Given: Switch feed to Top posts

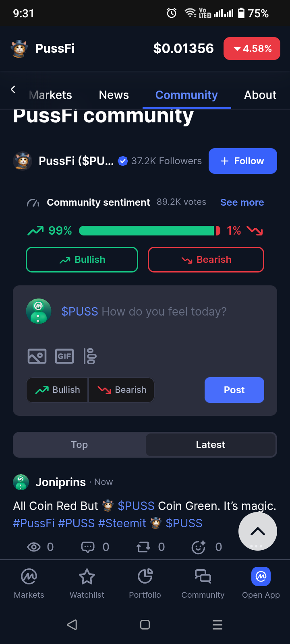Looking at the screenshot, I should click(x=79, y=445).
